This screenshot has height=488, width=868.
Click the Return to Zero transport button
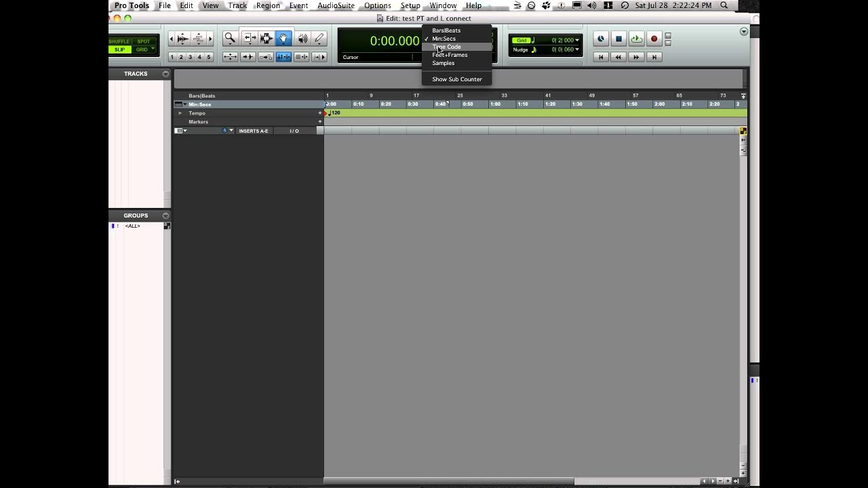click(x=601, y=58)
